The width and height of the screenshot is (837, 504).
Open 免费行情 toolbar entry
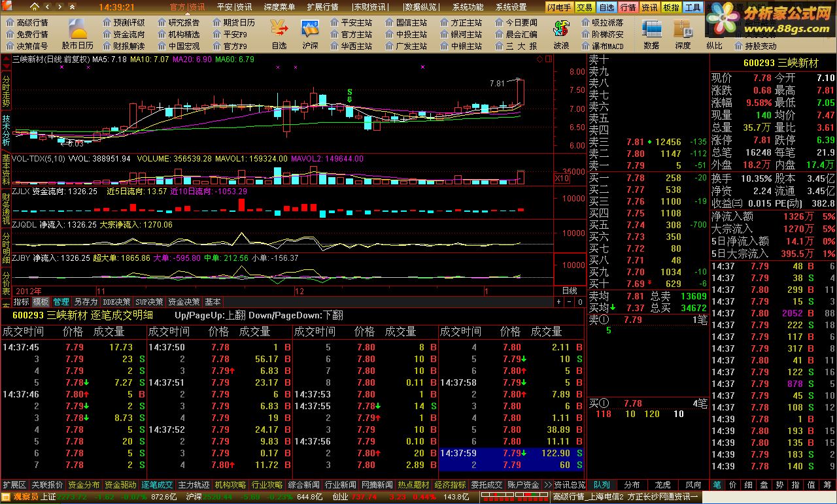click(27, 34)
